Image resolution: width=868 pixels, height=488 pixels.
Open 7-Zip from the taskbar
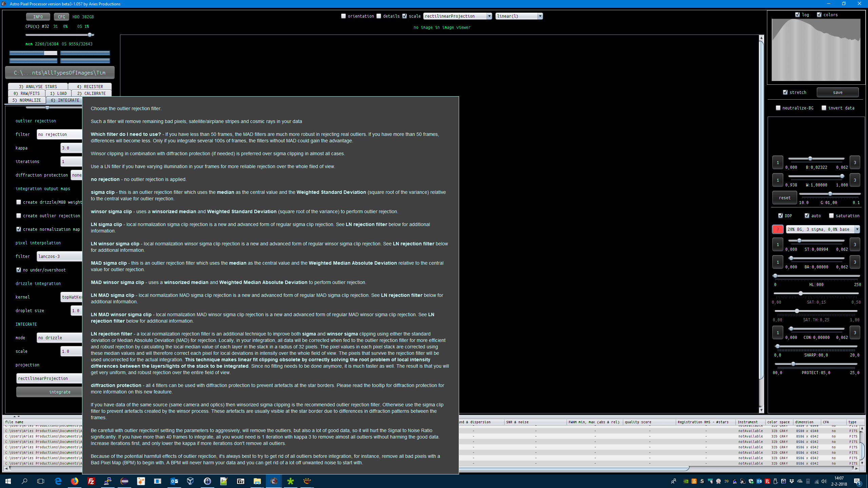point(241,481)
